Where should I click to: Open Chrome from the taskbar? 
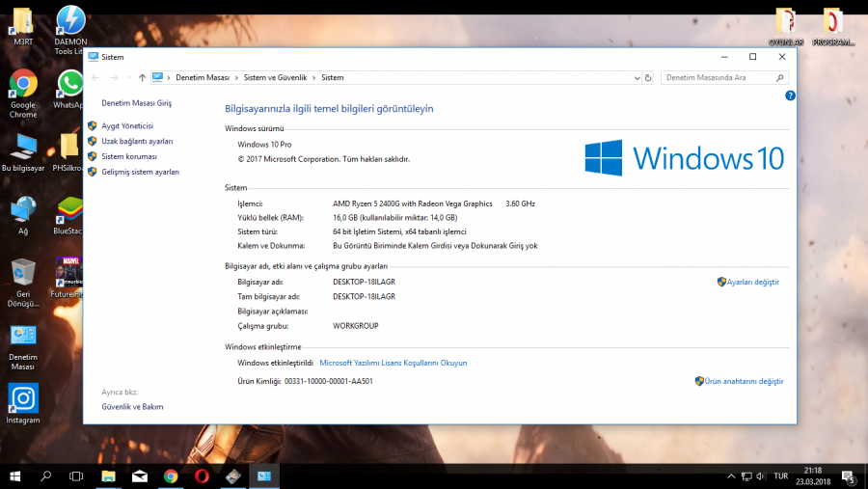click(171, 476)
